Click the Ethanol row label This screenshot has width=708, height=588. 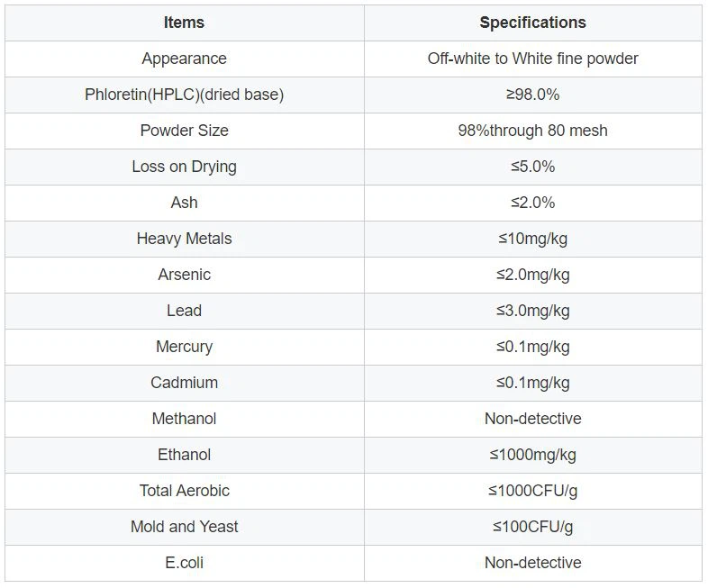[x=184, y=455]
